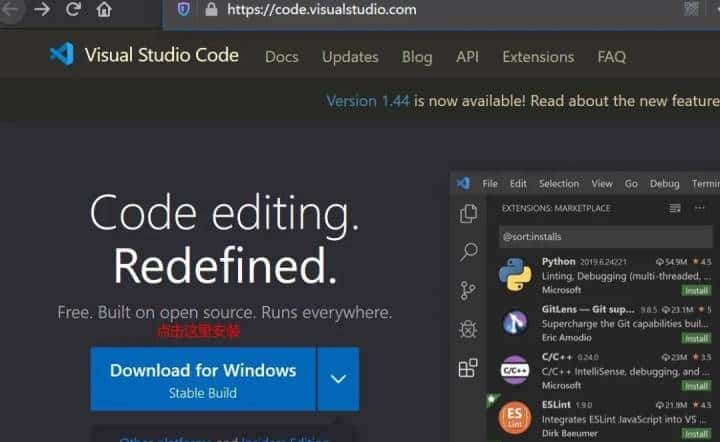This screenshot has width=720, height=442.
Task: Open the Docs page in the navigation bar
Action: pyautogui.click(x=281, y=57)
